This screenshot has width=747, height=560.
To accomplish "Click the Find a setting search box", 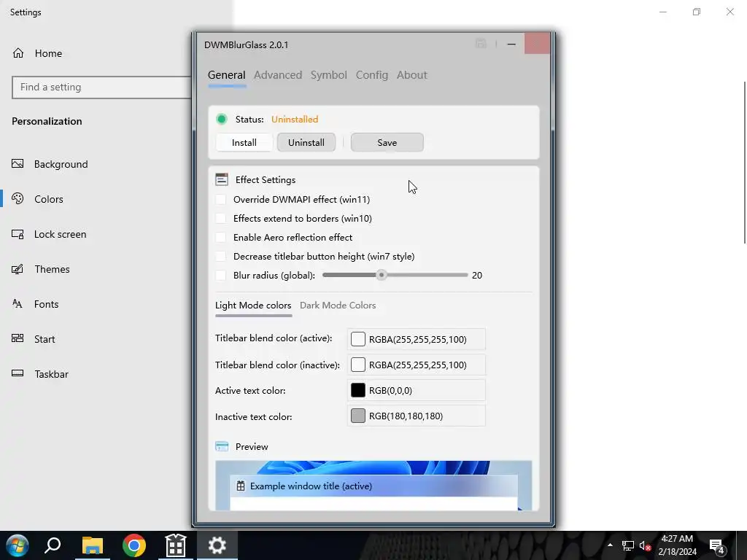I will pos(101,87).
